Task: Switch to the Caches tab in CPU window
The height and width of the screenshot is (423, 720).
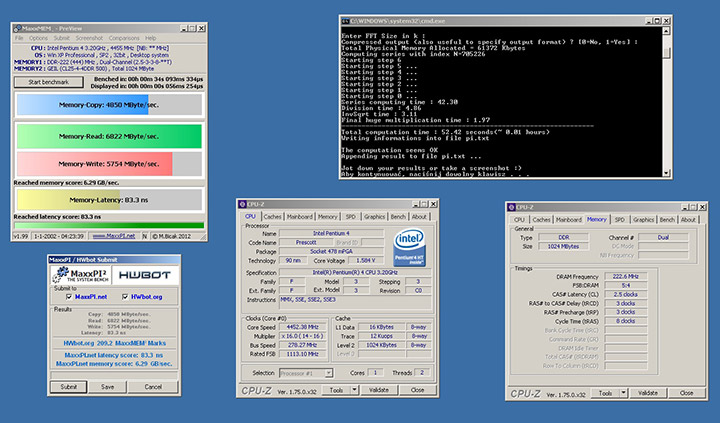Action: click(273, 216)
